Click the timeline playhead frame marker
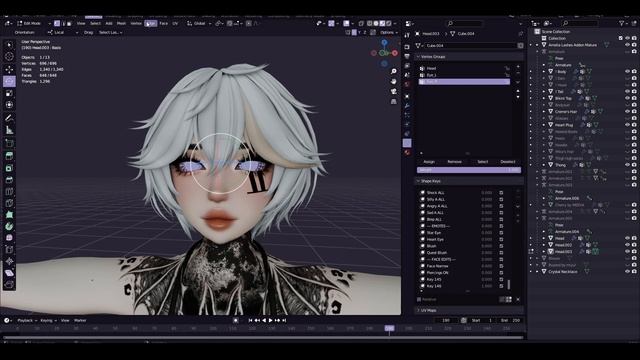This screenshot has height=360, width=640. coord(389,328)
